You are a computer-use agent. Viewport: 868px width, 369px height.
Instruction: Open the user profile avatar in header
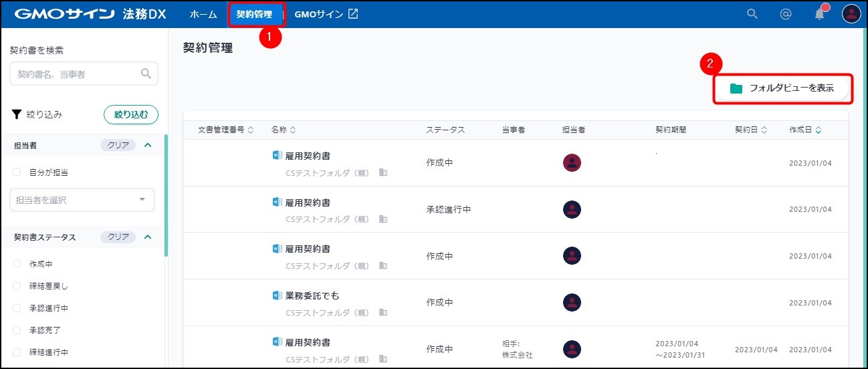click(x=851, y=14)
